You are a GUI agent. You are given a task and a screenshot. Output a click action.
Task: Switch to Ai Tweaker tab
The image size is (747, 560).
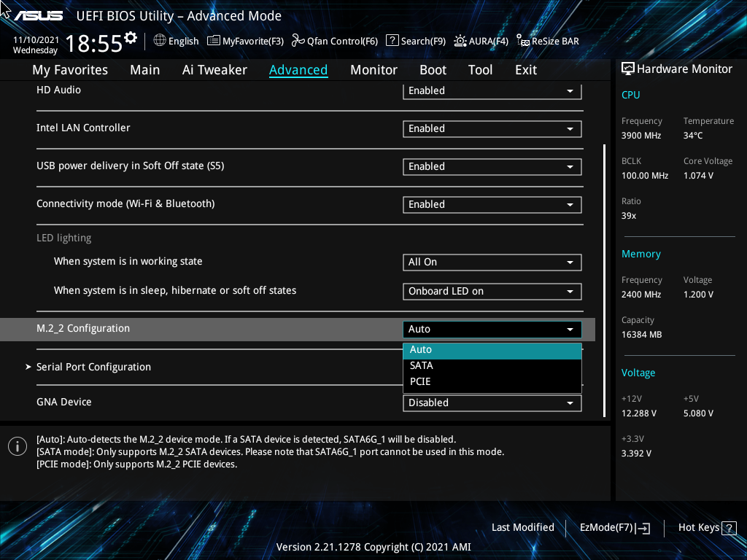pyautogui.click(x=214, y=70)
